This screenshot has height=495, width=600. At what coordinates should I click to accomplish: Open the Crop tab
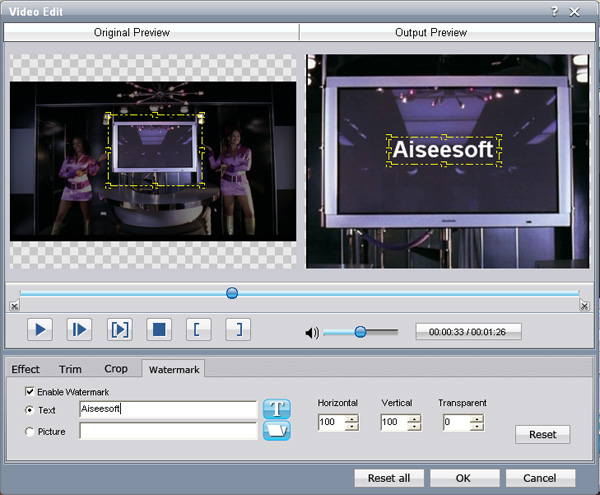[x=116, y=369]
